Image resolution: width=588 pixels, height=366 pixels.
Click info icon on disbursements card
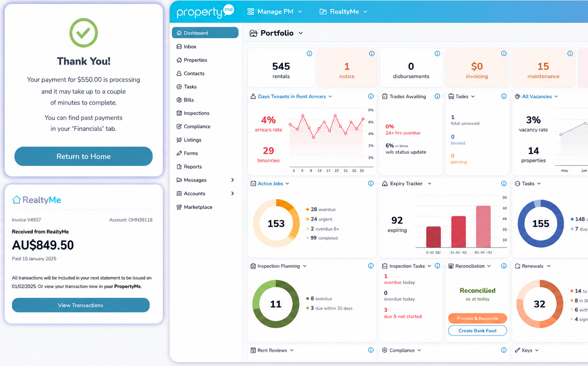[x=437, y=53]
